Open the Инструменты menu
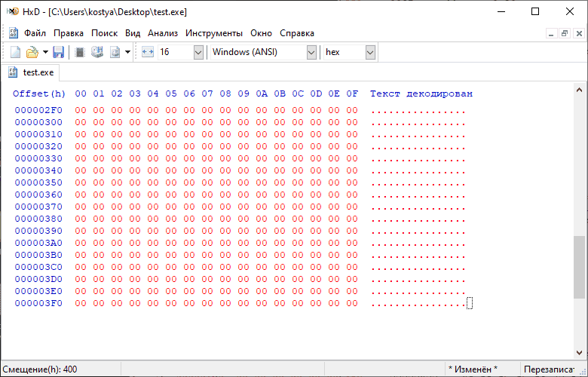Image resolution: width=588 pixels, height=377 pixels. [214, 33]
